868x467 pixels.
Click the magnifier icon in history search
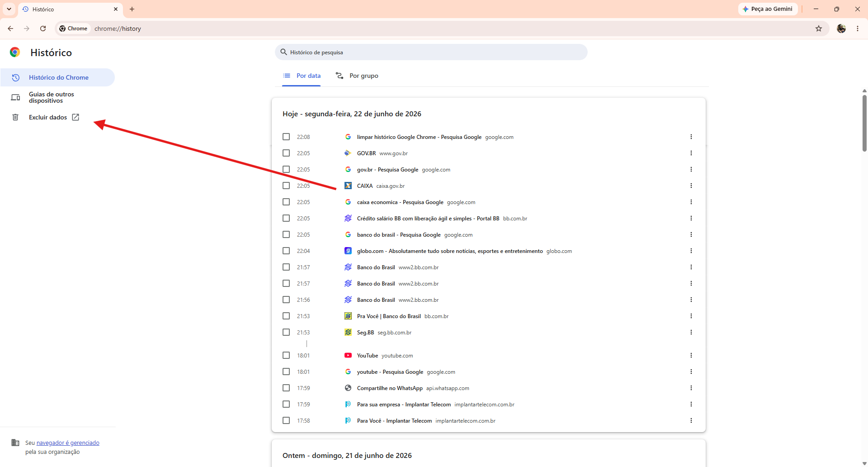click(283, 52)
